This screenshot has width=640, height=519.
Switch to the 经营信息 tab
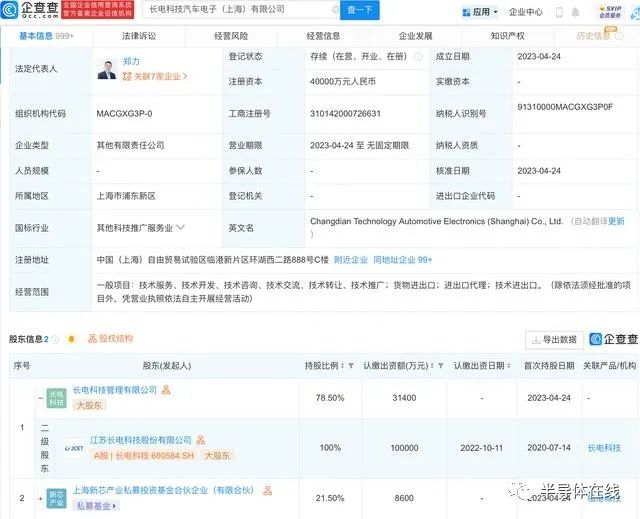point(323,36)
